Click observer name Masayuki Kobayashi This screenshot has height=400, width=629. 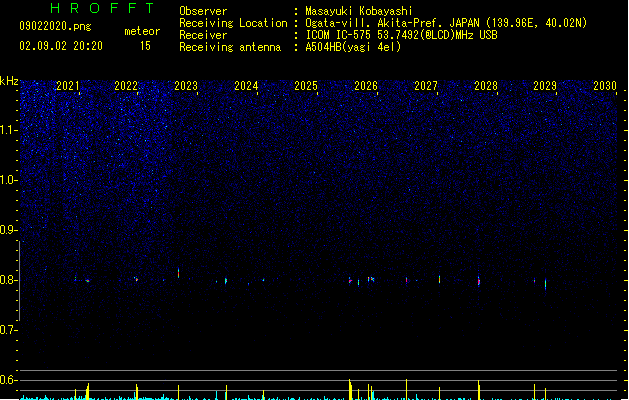coord(359,11)
